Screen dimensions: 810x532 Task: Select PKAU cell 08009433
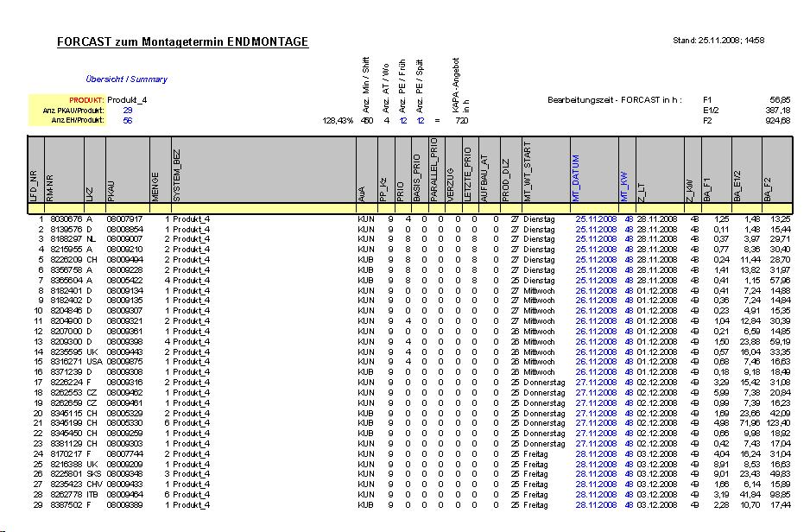124,484
